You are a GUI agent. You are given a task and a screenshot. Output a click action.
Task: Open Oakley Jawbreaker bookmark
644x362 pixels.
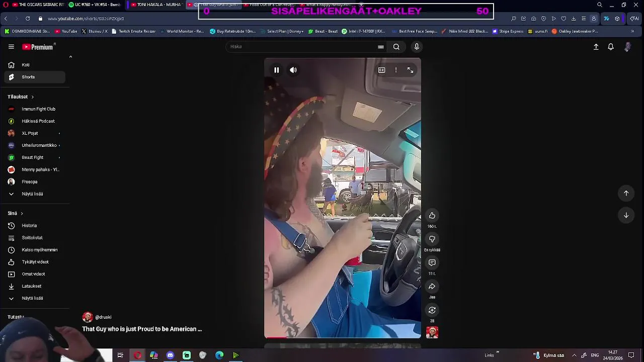pyautogui.click(x=575, y=31)
